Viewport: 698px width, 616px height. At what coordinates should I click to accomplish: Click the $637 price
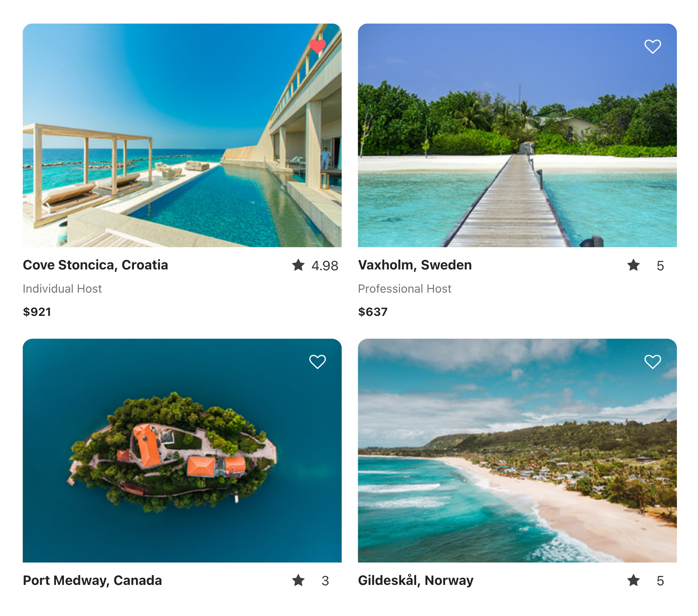tap(373, 312)
